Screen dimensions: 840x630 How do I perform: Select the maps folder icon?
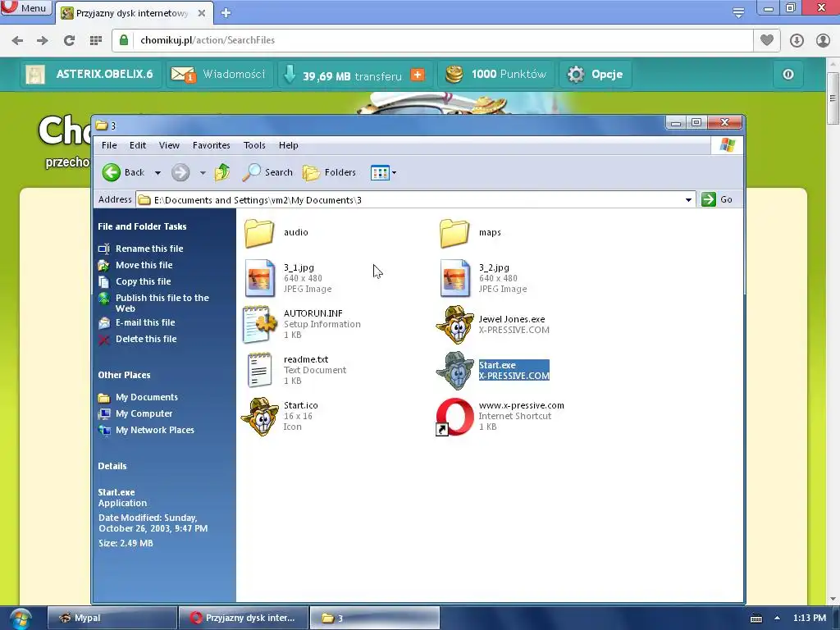[454, 233]
